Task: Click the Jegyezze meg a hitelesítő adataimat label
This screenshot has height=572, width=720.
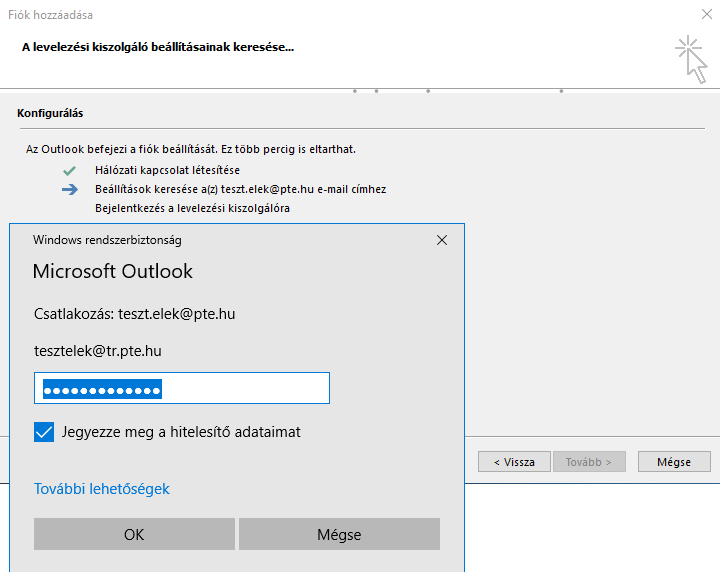Action: tap(181, 432)
